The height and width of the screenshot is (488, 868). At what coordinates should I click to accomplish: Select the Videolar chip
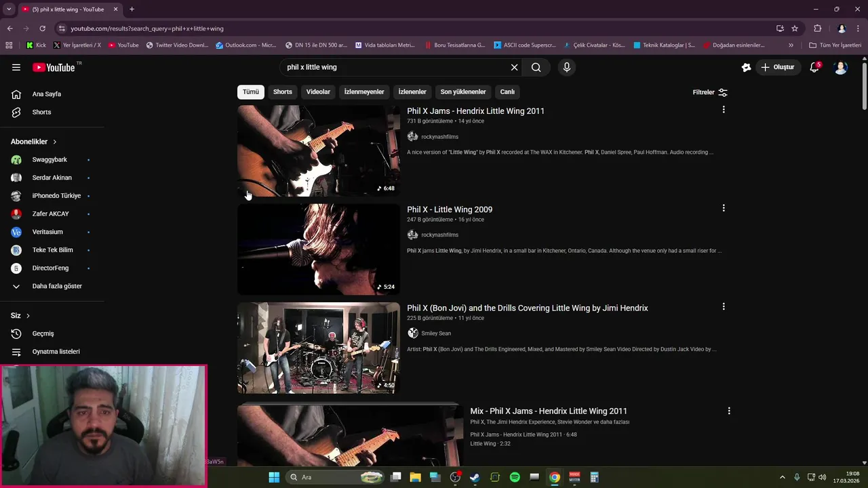(x=318, y=91)
